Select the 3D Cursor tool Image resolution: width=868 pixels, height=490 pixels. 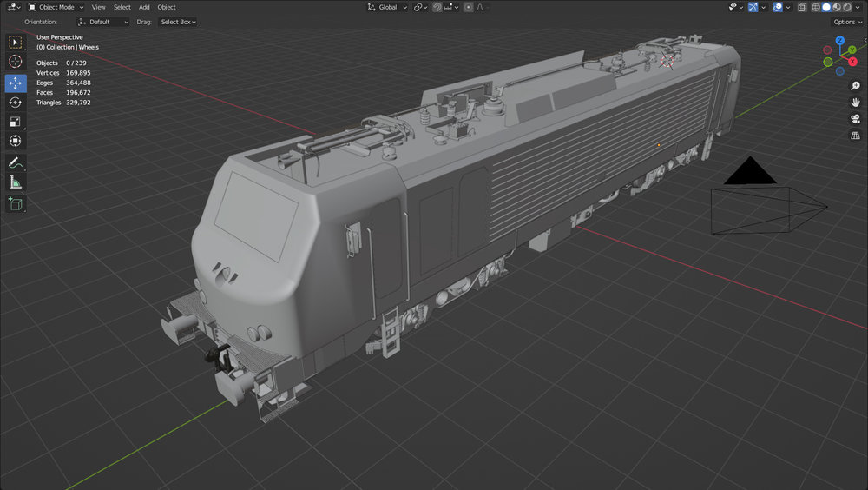(x=16, y=62)
